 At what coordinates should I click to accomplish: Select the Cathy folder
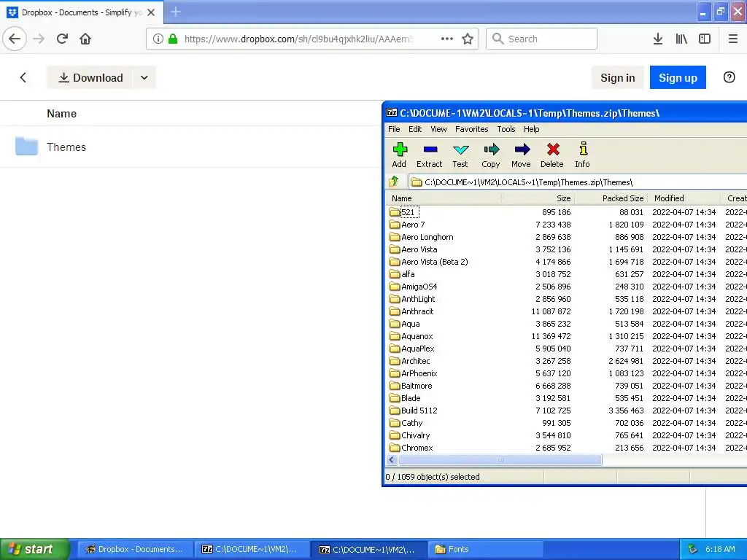pos(411,422)
